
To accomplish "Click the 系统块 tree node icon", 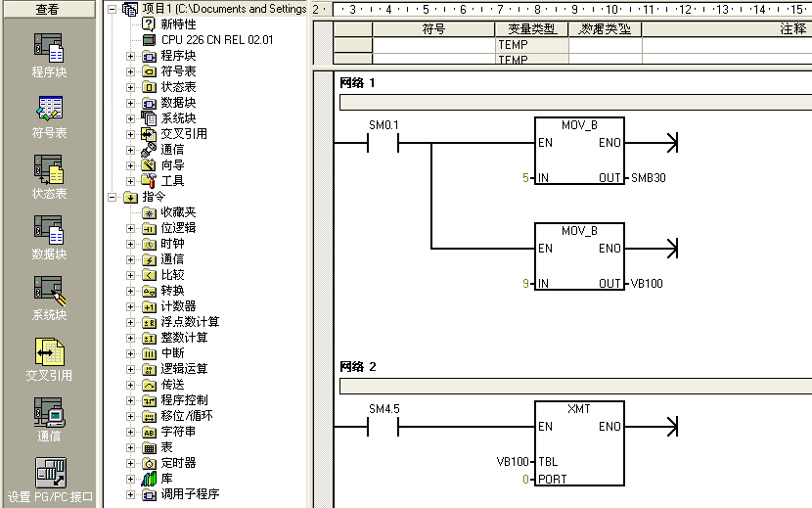I will tap(149, 118).
